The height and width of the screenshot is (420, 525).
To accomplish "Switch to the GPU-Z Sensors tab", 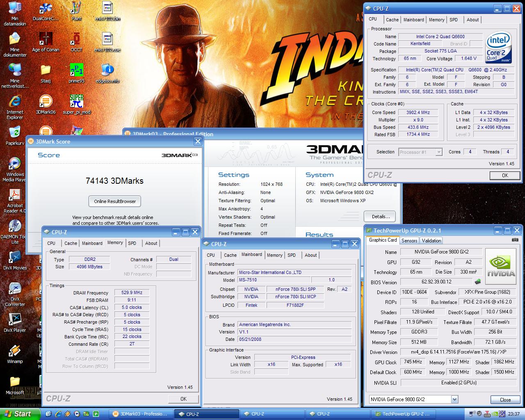I will [409, 241].
